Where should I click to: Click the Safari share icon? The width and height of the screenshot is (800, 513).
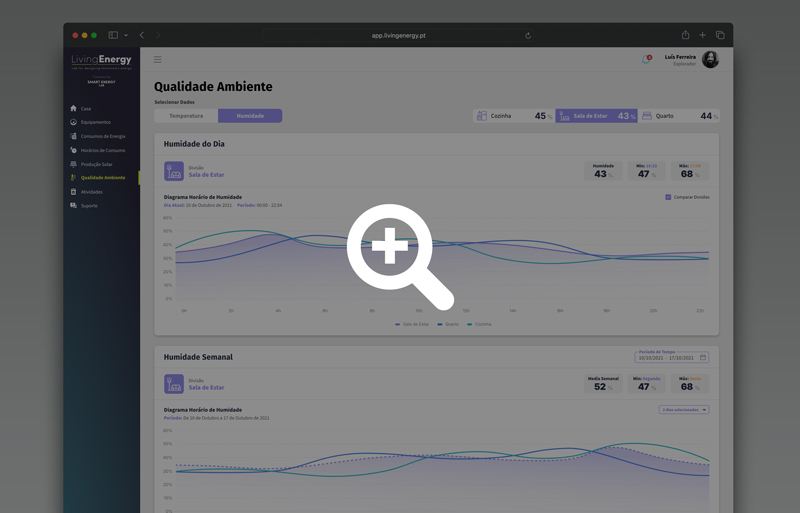(x=685, y=35)
